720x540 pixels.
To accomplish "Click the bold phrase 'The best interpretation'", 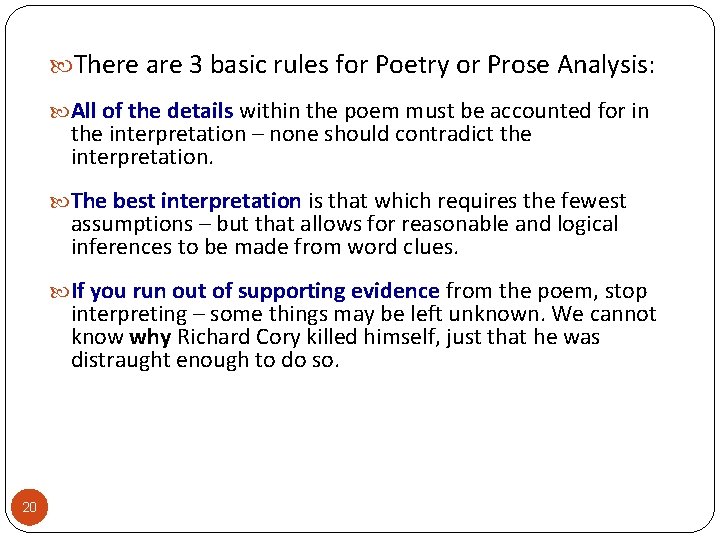I will click(186, 202).
